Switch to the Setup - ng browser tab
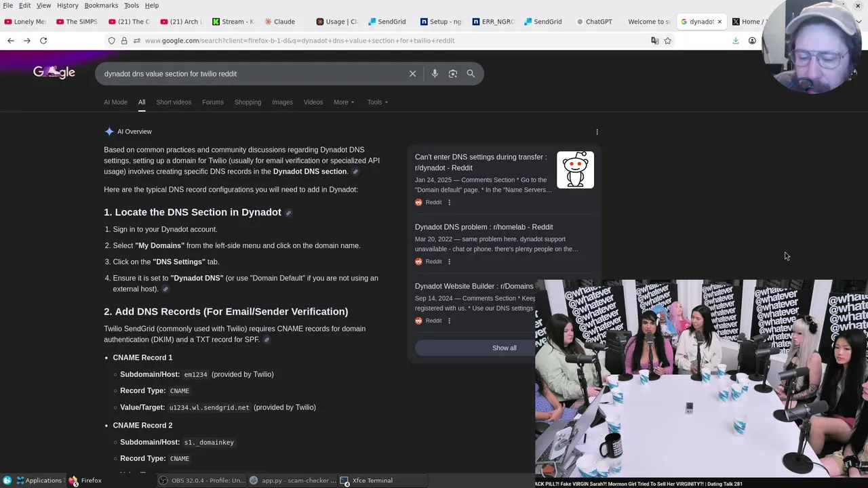The image size is (868, 488). pos(441,22)
